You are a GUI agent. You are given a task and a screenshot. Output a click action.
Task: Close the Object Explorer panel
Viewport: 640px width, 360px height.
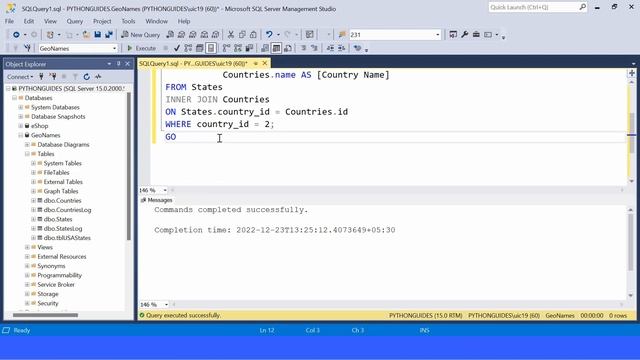coord(128,64)
